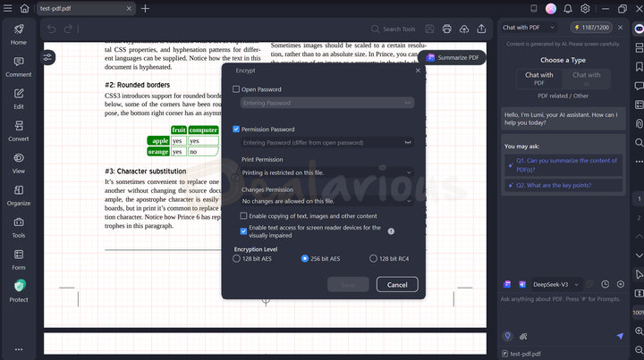Viewport: 644px width, 360px height.
Task: Send the AI chat message
Action: coord(620,336)
